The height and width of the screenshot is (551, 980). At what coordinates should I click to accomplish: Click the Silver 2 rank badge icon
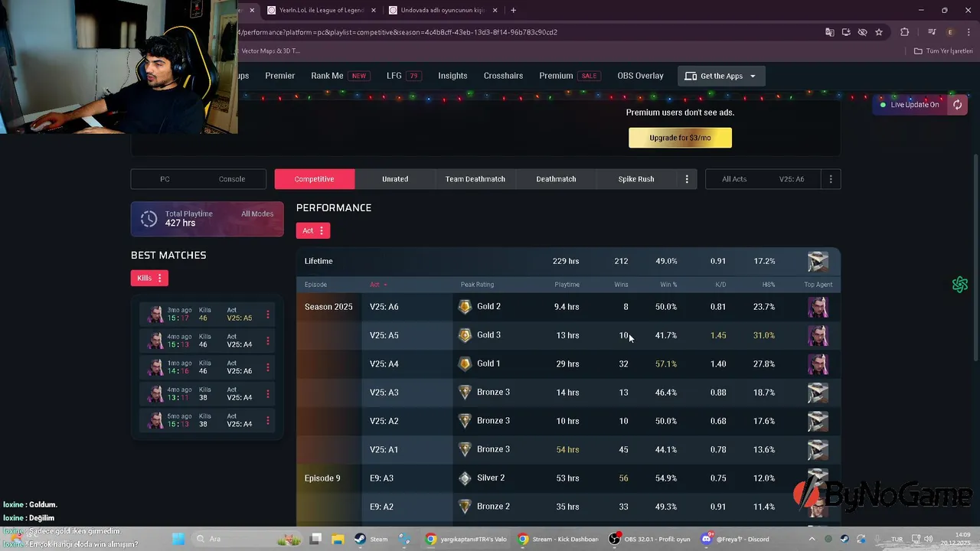465,478
